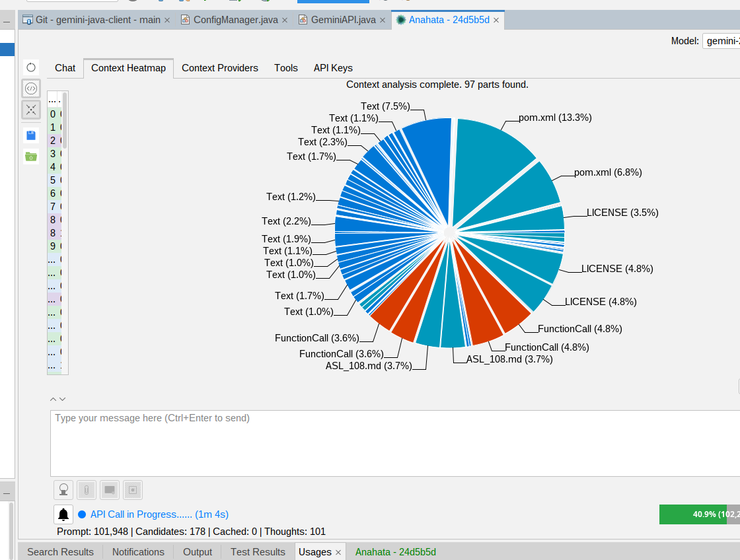
Task: Click the paperclip attach file button
Action: click(87, 490)
